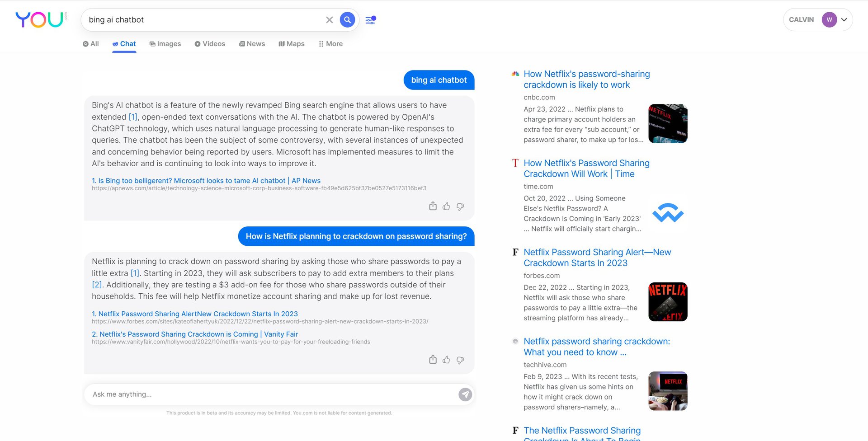Click the You.com logo
Screen dimensions: 868x441
40,19
